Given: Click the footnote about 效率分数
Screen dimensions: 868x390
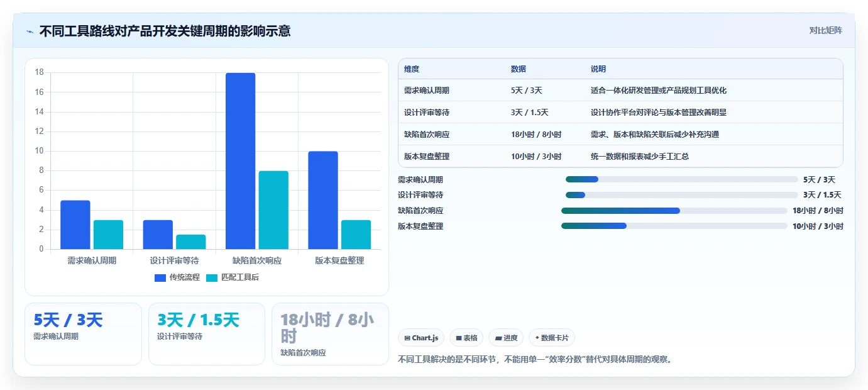Looking at the screenshot, I should tap(535, 360).
